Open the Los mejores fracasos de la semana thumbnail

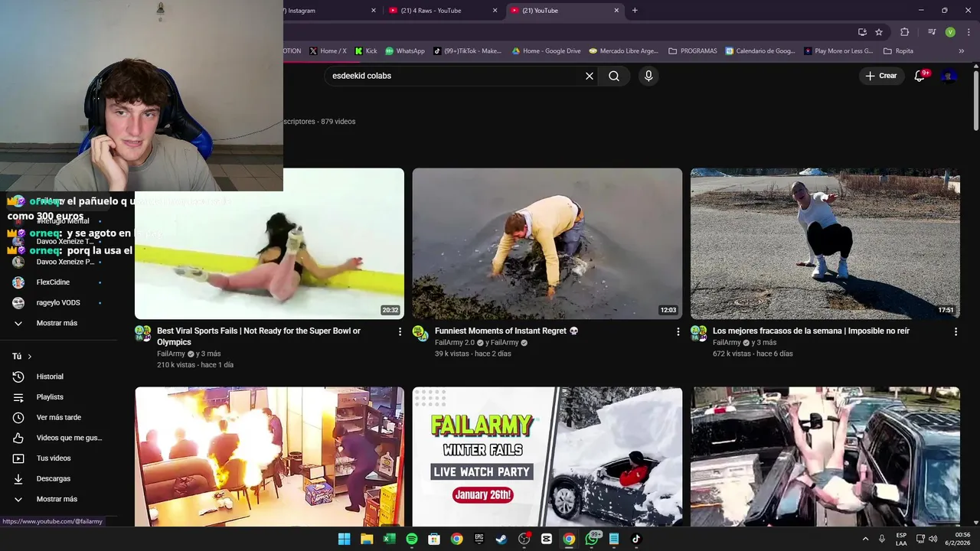click(825, 243)
